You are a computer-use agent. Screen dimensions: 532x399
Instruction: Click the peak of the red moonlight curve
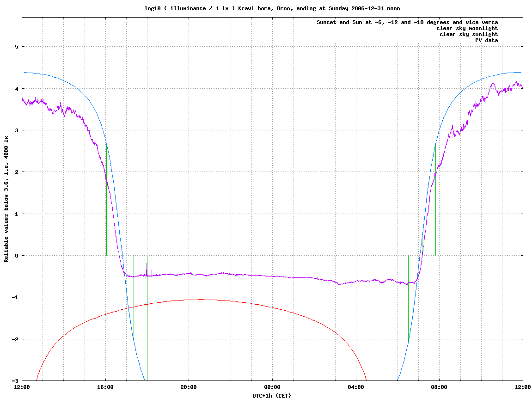(x=201, y=299)
